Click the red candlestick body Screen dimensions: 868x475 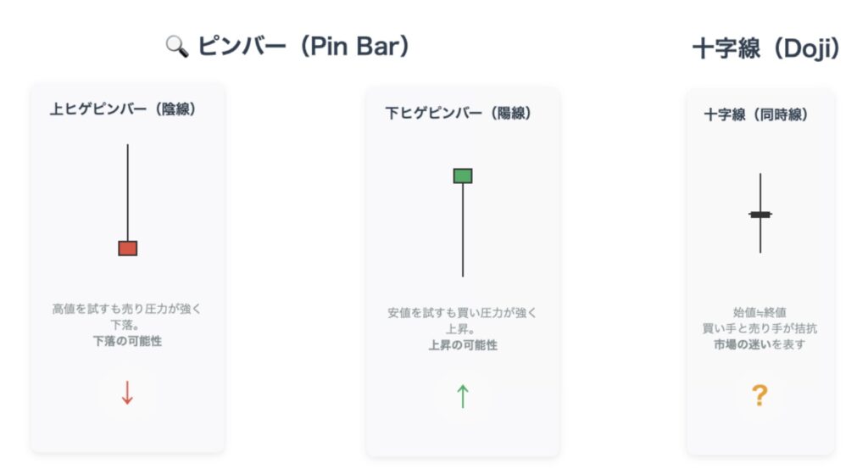[x=128, y=248]
